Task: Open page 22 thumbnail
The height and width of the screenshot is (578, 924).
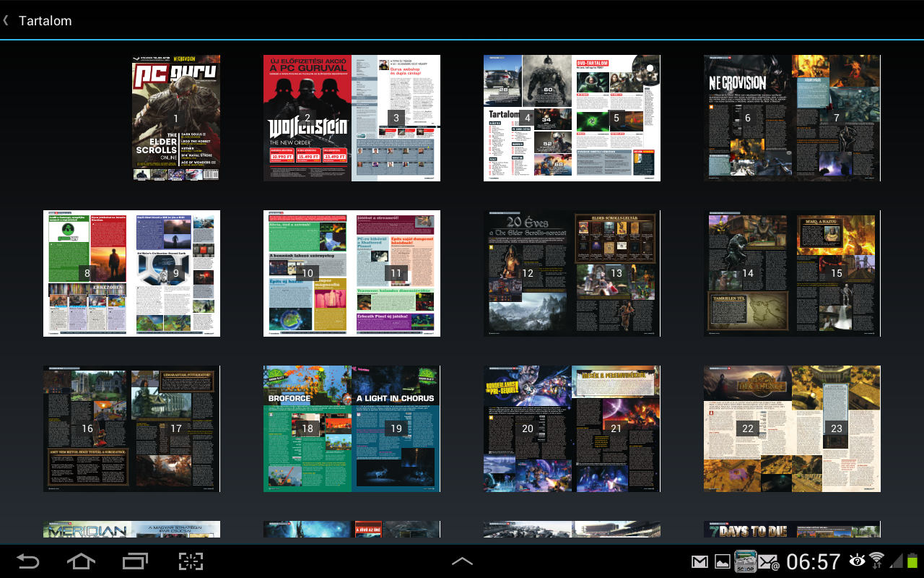Action: 748,428
